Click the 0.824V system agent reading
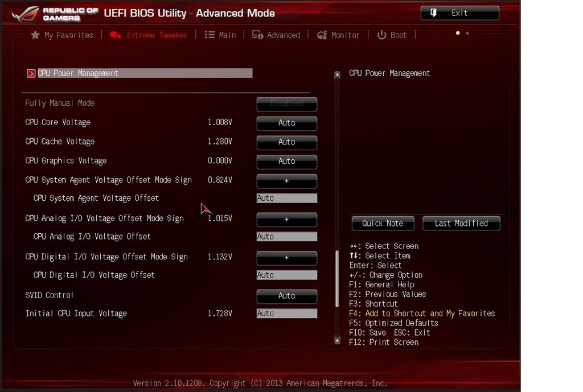 pos(220,180)
